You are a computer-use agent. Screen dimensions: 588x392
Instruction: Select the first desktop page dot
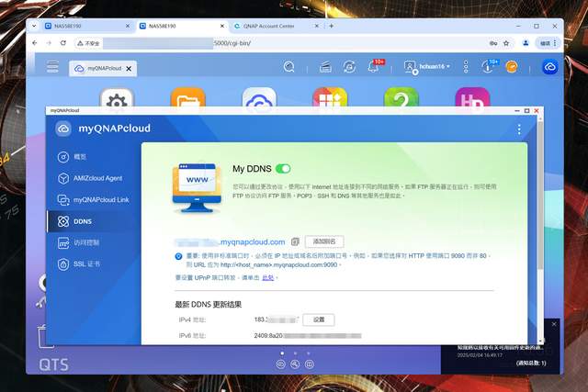pyautogui.click(x=282, y=353)
